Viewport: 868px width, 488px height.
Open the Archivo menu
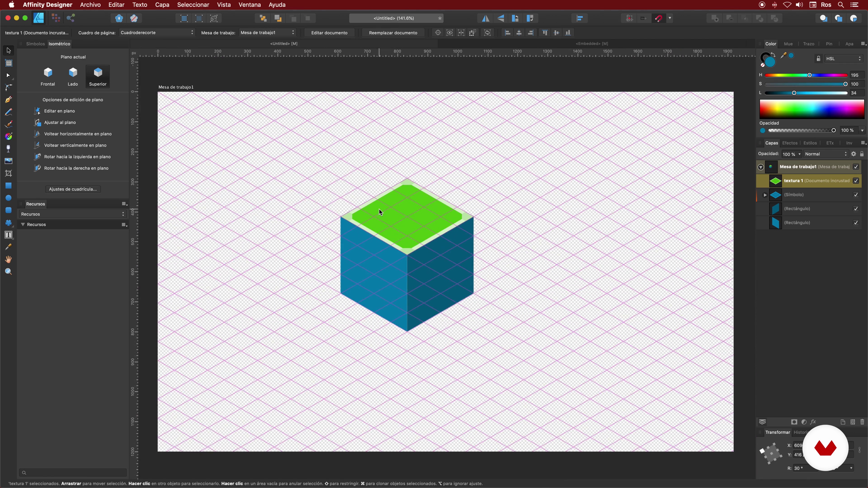(90, 5)
